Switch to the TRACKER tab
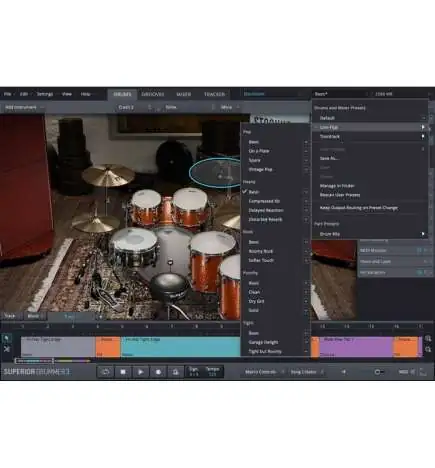435x468 pixels. pyautogui.click(x=214, y=95)
